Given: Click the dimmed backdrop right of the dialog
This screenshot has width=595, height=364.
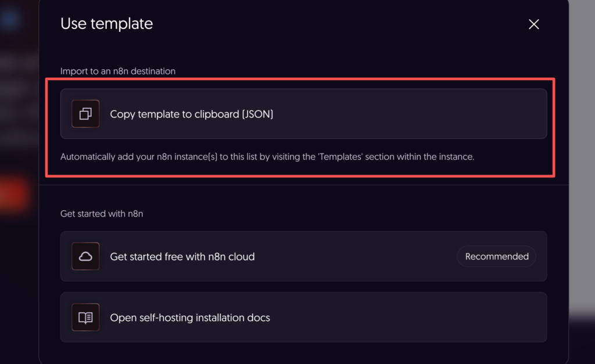Looking at the screenshot, I should [x=582, y=174].
